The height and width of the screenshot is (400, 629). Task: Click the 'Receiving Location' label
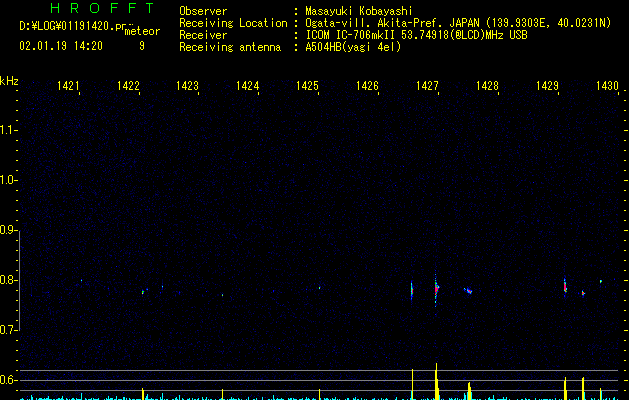pos(233,23)
